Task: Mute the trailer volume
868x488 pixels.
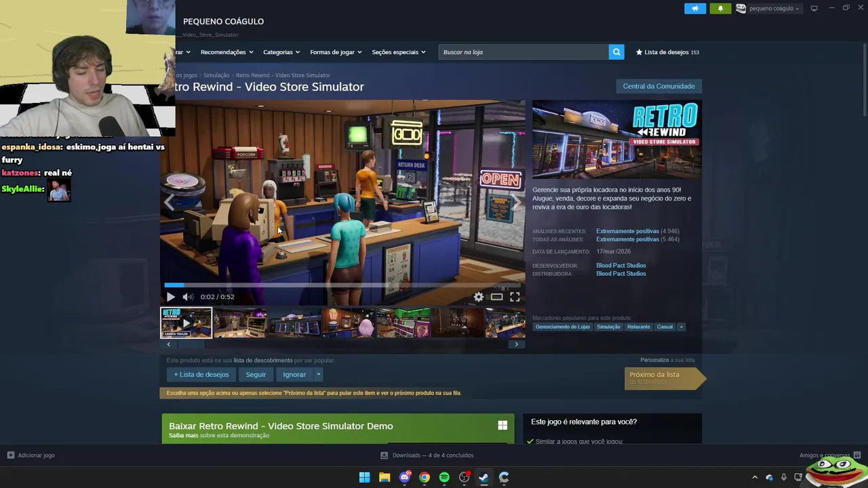Action: click(x=188, y=297)
